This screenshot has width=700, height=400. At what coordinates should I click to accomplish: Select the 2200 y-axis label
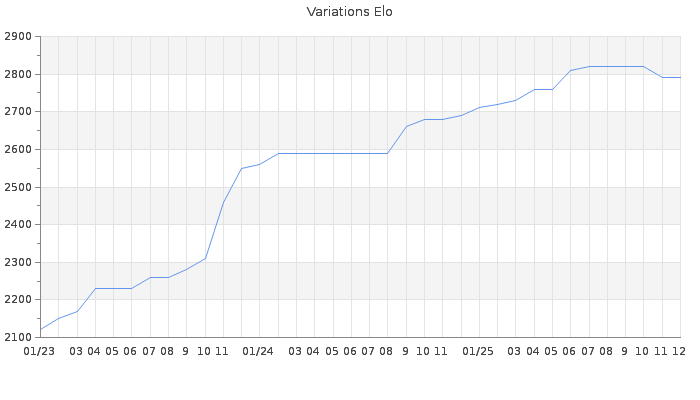(20, 300)
